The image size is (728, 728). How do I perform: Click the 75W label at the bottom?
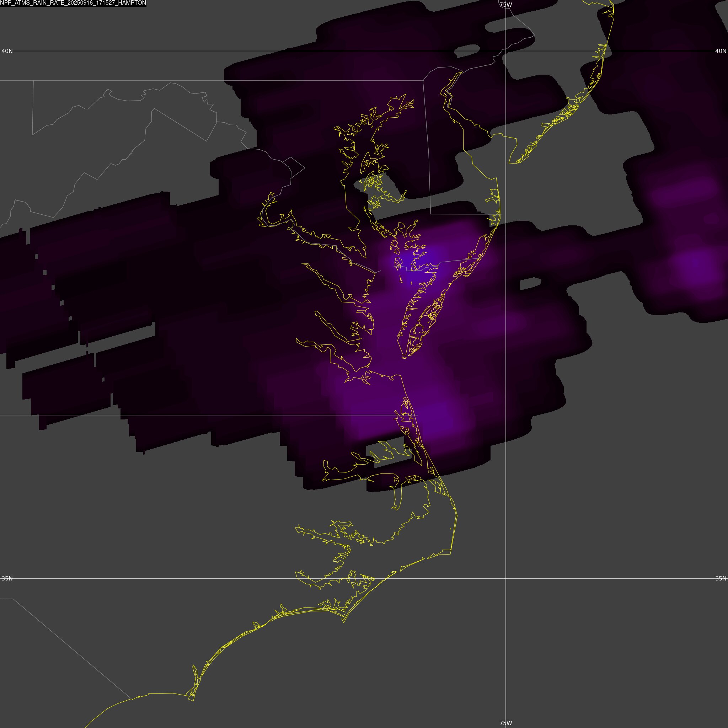(506, 723)
